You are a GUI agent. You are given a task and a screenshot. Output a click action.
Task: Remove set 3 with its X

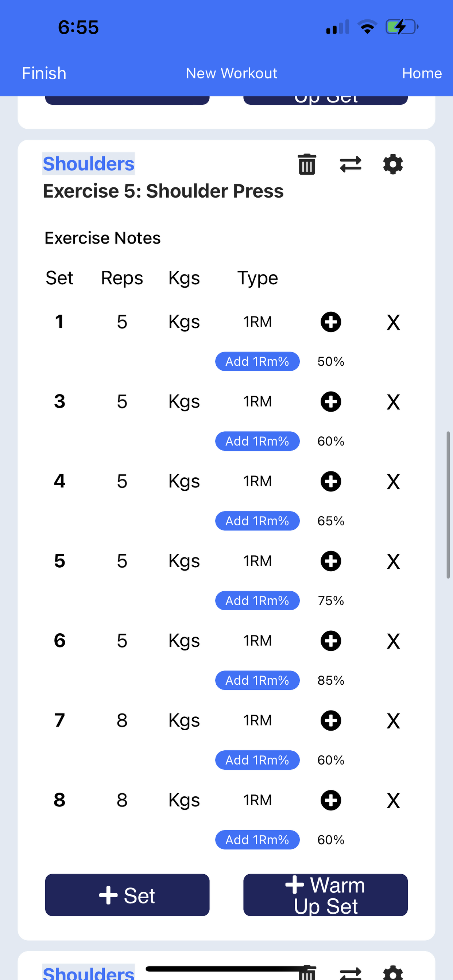pyautogui.click(x=393, y=402)
